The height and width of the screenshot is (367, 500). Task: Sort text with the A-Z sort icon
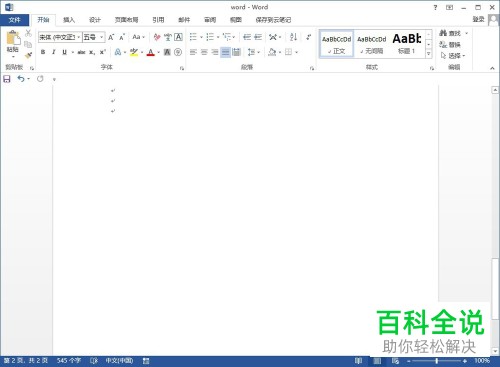click(x=293, y=37)
